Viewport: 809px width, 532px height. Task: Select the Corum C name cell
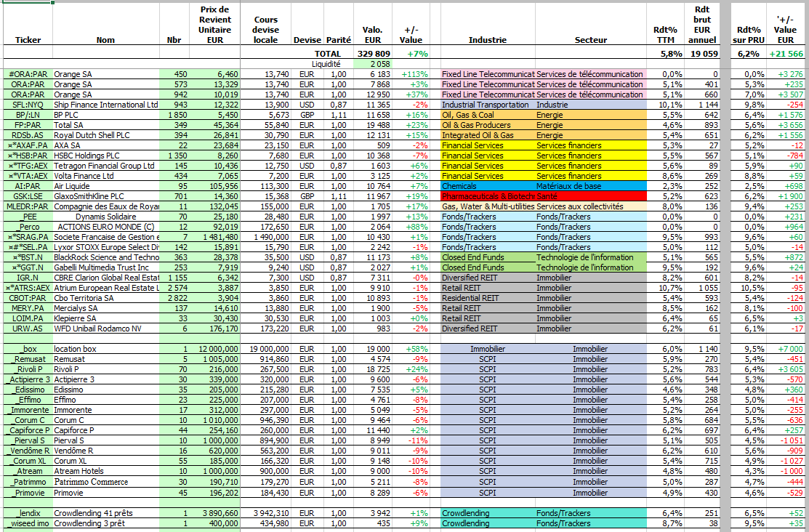click(x=106, y=421)
